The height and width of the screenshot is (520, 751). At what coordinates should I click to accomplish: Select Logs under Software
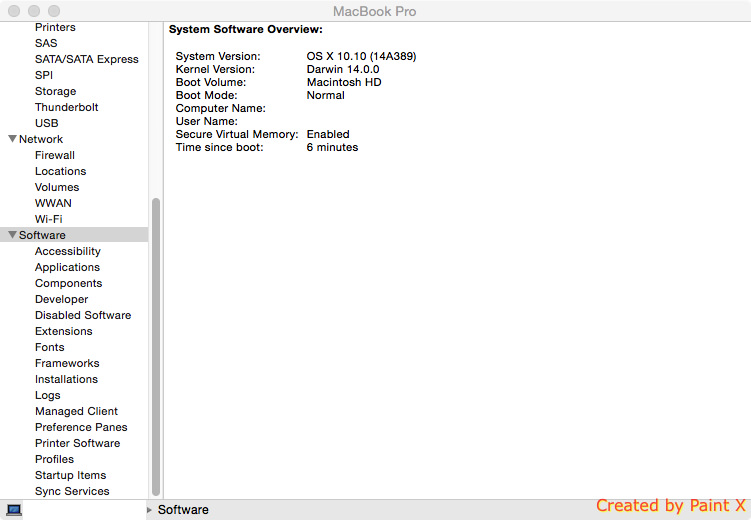(47, 396)
